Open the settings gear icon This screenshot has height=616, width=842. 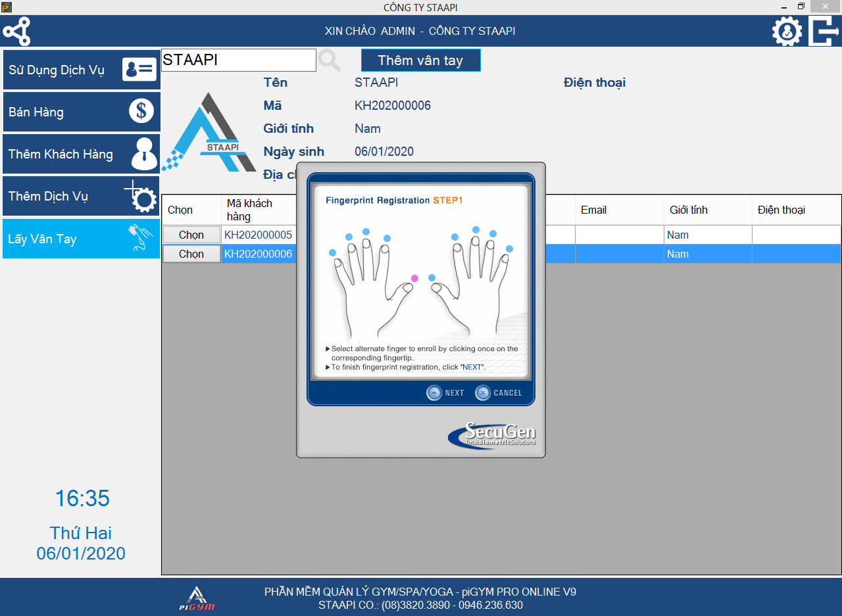click(x=787, y=31)
